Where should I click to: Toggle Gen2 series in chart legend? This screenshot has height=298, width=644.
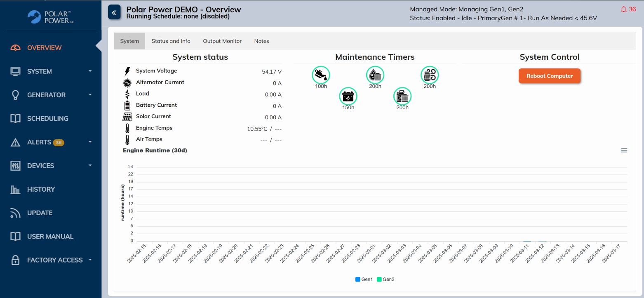tap(385, 279)
